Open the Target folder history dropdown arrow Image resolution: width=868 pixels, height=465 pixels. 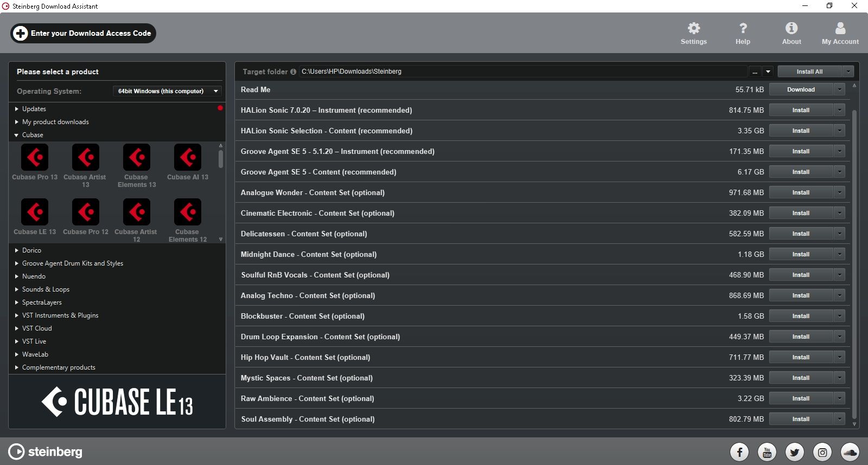click(768, 72)
